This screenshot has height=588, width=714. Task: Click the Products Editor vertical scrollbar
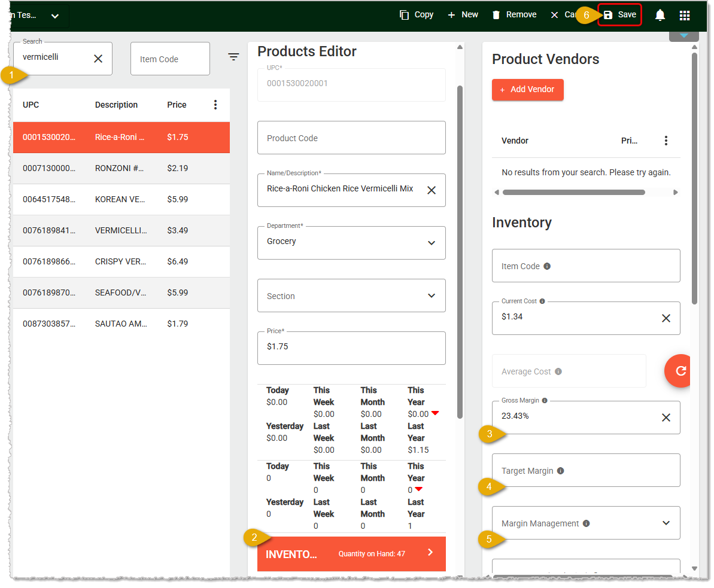(460, 252)
